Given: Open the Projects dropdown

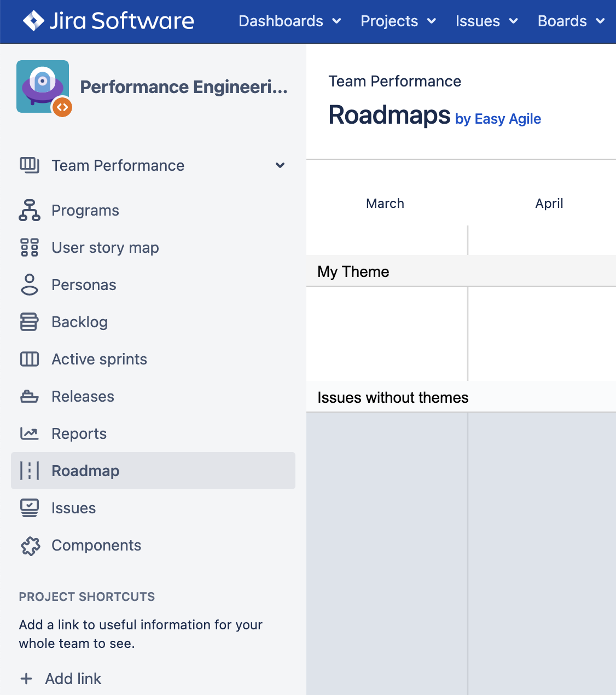Looking at the screenshot, I should point(398,21).
